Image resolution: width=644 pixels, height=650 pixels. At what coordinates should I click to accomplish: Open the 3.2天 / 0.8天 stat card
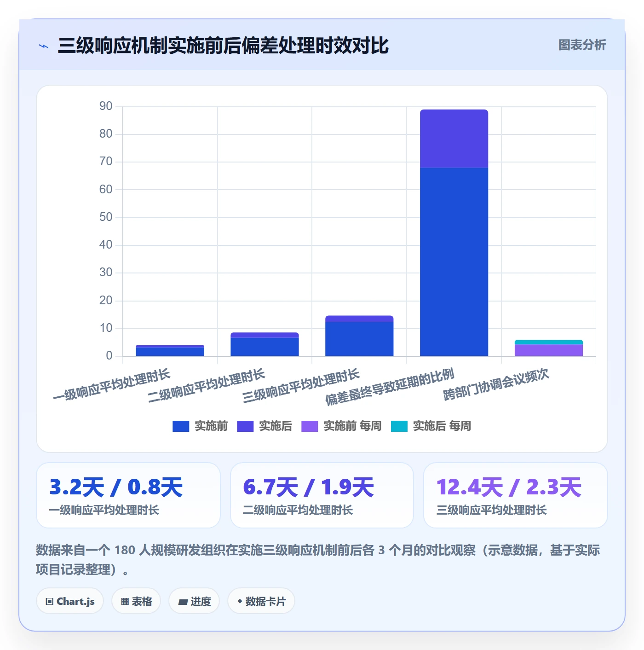point(128,495)
